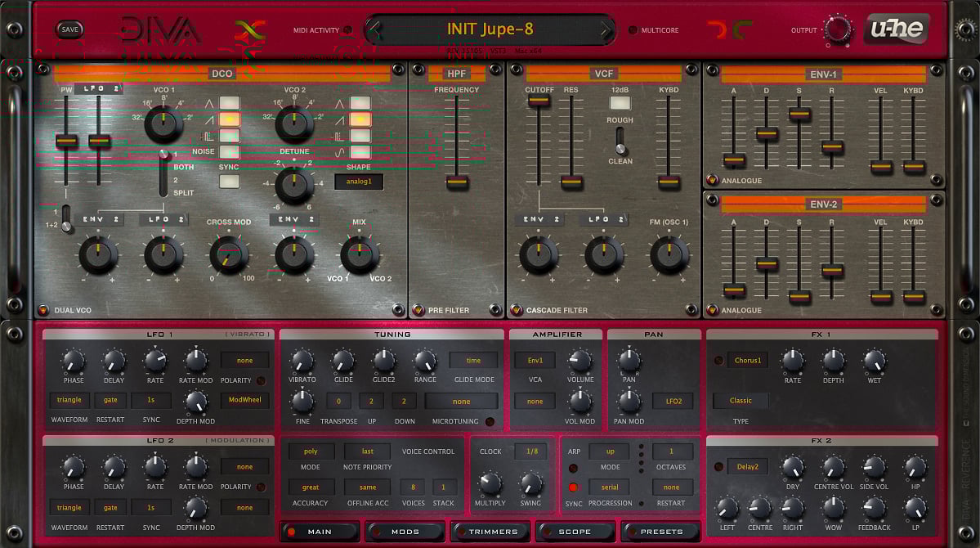Click the u-he logo badge
This screenshot has height=548, width=980.
897,29
